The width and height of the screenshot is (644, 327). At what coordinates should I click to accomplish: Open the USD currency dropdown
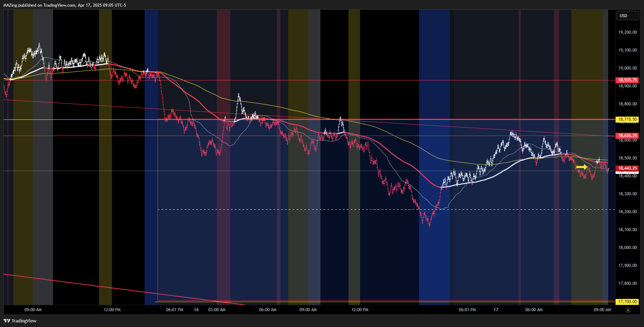pyautogui.click(x=628, y=16)
